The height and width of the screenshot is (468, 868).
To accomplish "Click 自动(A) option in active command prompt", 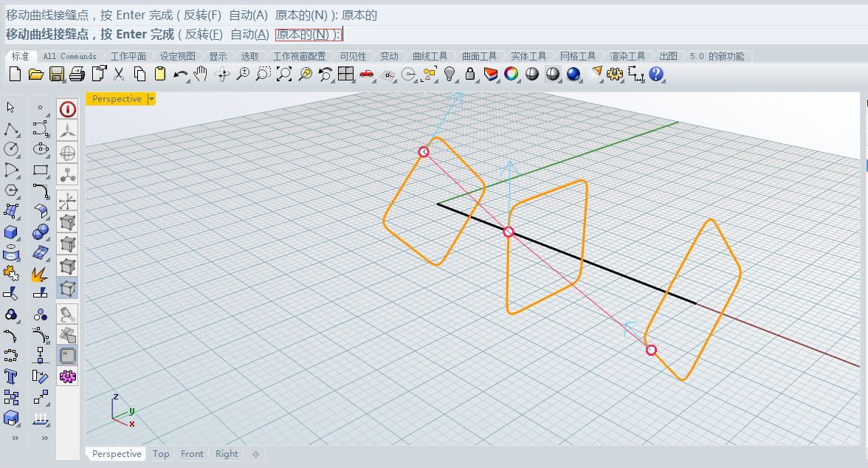I will [x=249, y=35].
